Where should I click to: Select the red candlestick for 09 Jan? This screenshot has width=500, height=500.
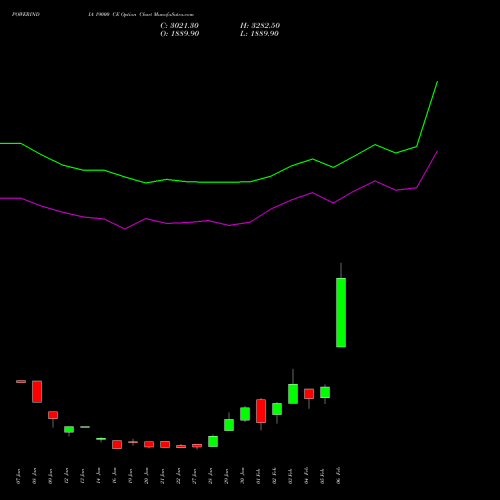(x=53, y=415)
